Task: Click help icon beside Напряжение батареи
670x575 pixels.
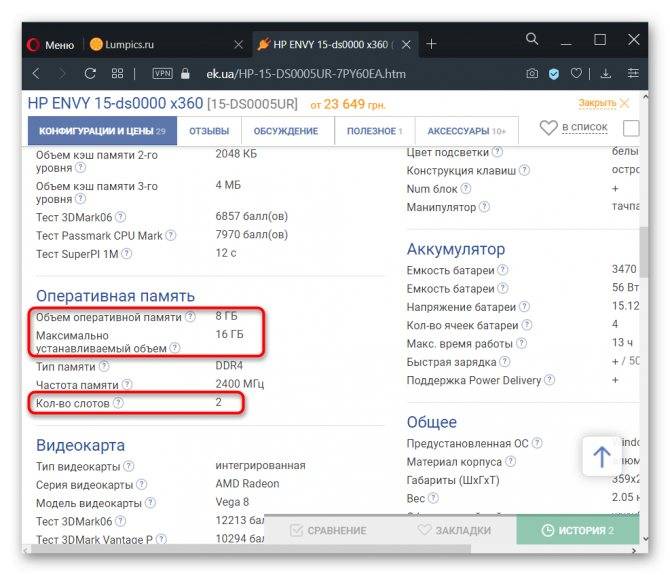Action: click(524, 307)
